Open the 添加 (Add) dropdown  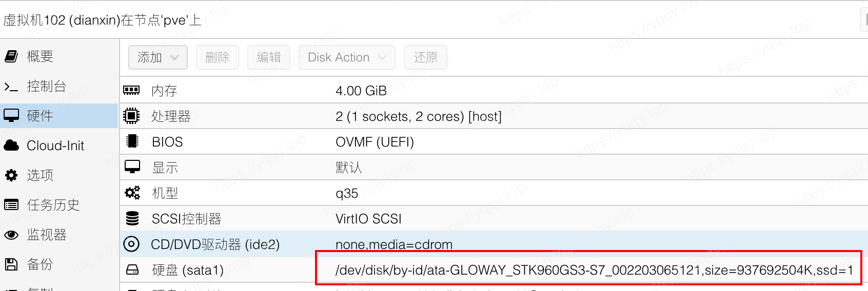coord(157,57)
